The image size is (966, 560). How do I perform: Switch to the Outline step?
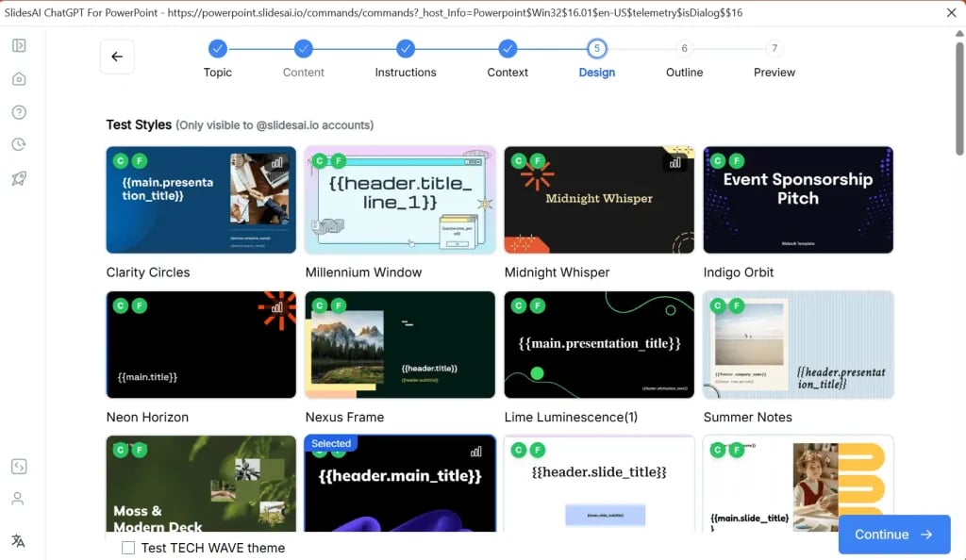[x=684, y=49]
